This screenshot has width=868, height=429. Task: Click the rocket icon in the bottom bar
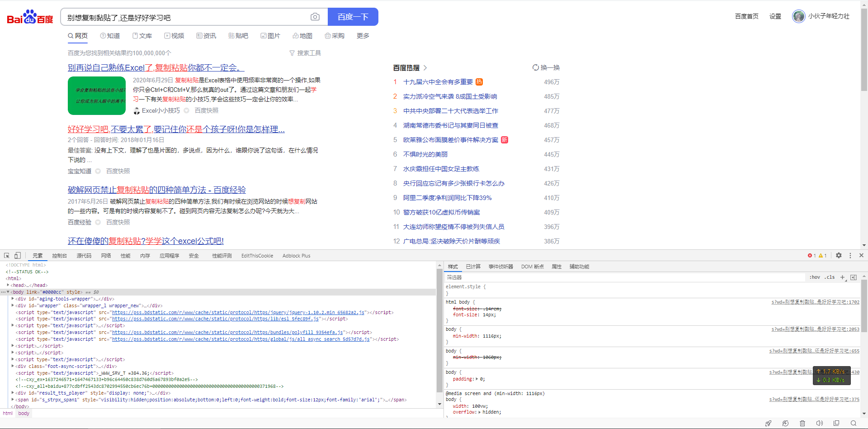click(768, 424)
